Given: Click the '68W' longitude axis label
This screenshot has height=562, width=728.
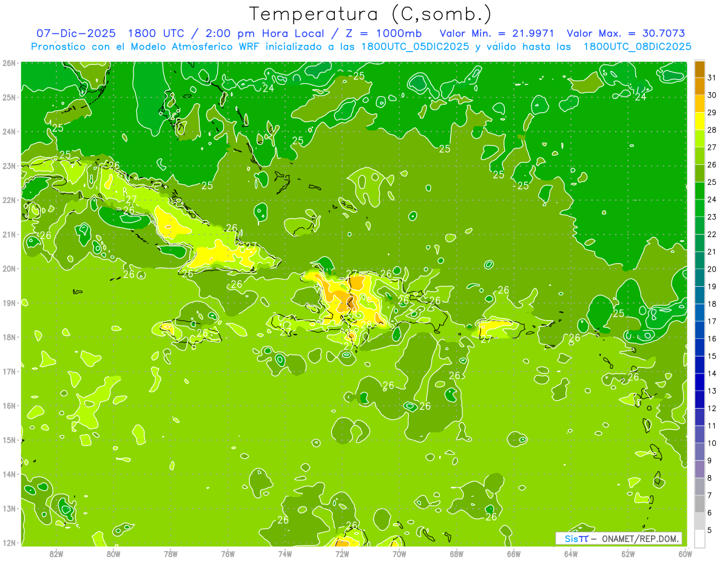Looking at the screenshot, I should click(x=456, y=554).
